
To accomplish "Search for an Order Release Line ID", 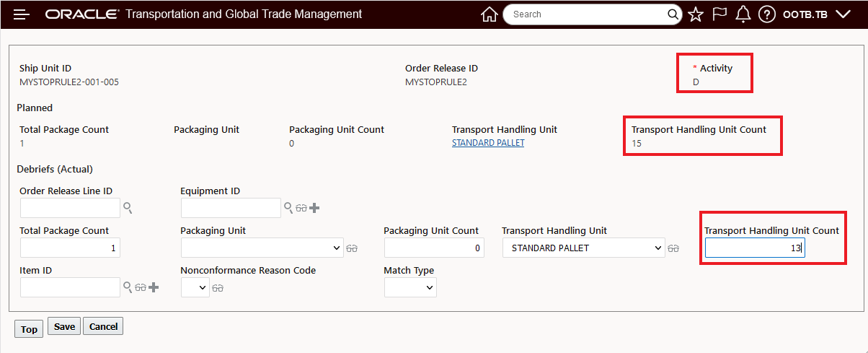I will click(128, 208).
